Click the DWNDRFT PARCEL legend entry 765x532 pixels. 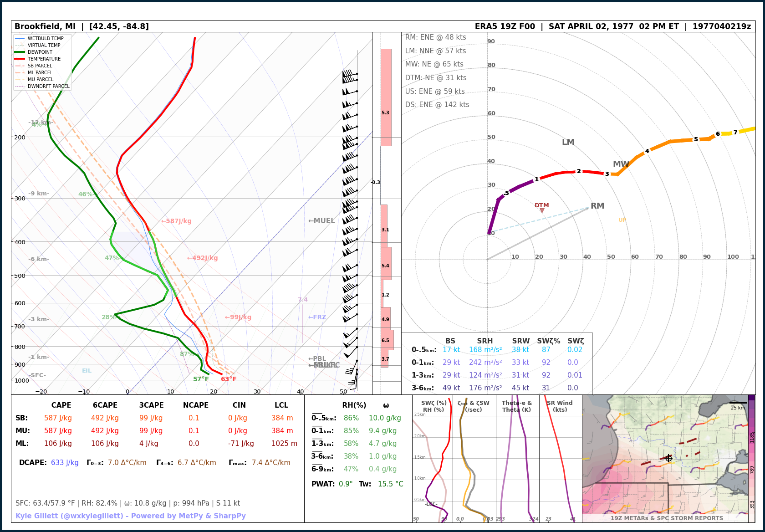[x=42, y=86]
